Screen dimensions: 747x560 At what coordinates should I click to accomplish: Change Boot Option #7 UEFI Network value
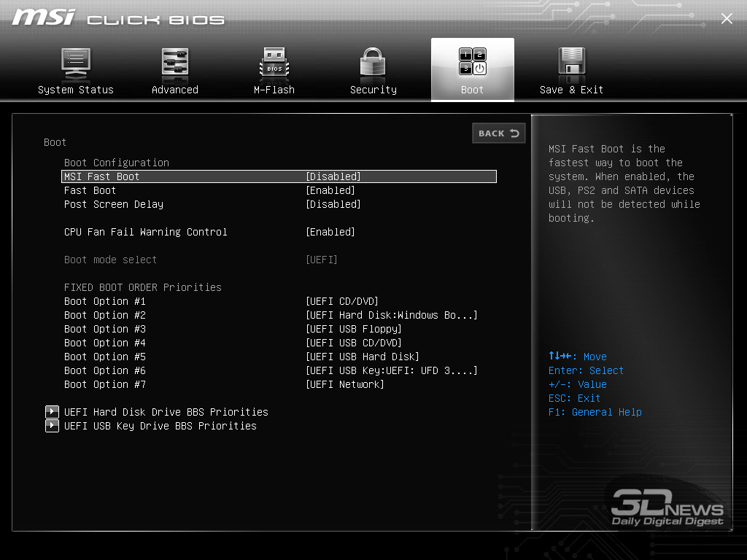click(345, 384)
